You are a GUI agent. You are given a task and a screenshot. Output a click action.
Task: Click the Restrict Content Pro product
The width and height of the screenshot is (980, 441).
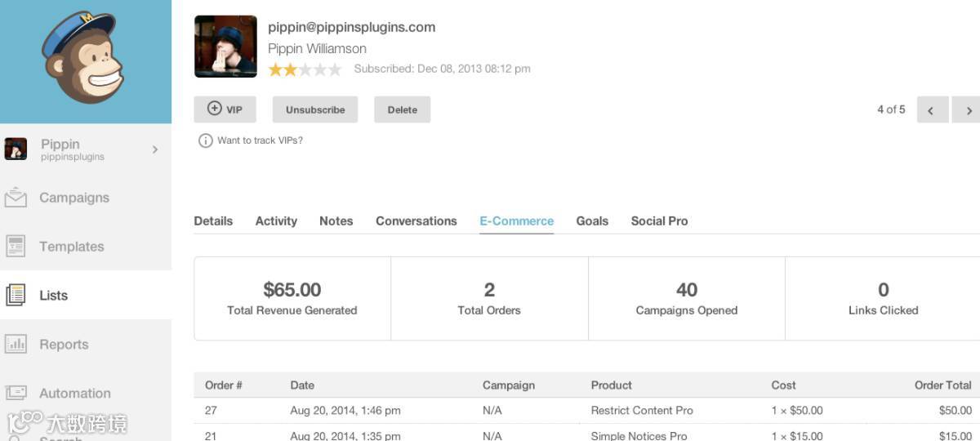coord(642,410)
